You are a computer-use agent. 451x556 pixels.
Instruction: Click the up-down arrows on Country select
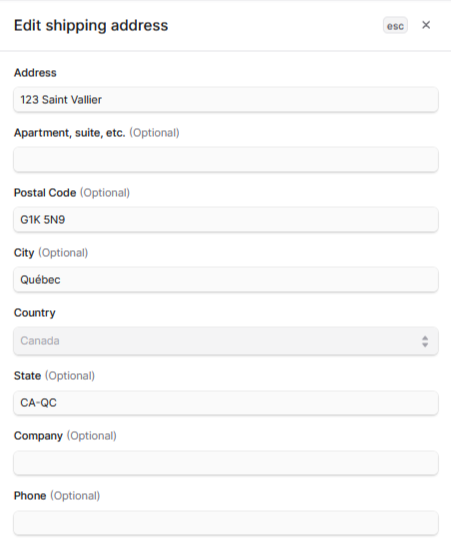click(425, 341)
